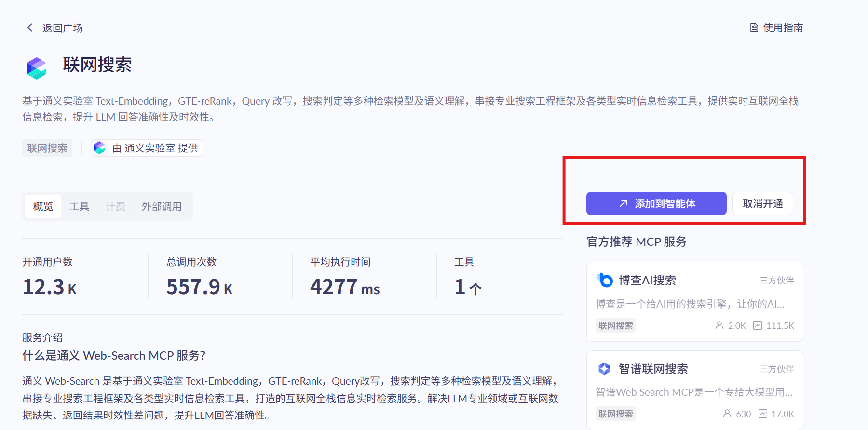Click the call count icon beside 17.0K

[x=763, y=414]
